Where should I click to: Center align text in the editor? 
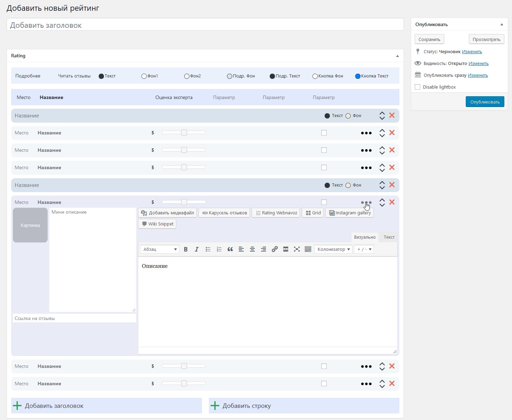(252, 249)
